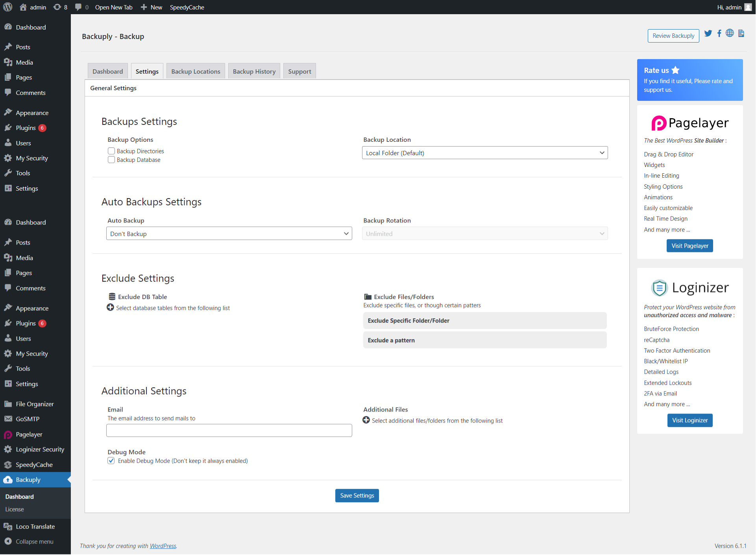This screenshot has height=555, width=756.
Task: Check the Backup Database option
Action: pos(111,160)
